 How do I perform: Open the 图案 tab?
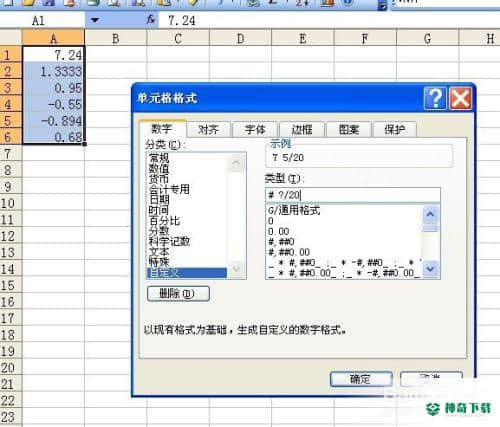pyautogui.click(x=349, y=129)
